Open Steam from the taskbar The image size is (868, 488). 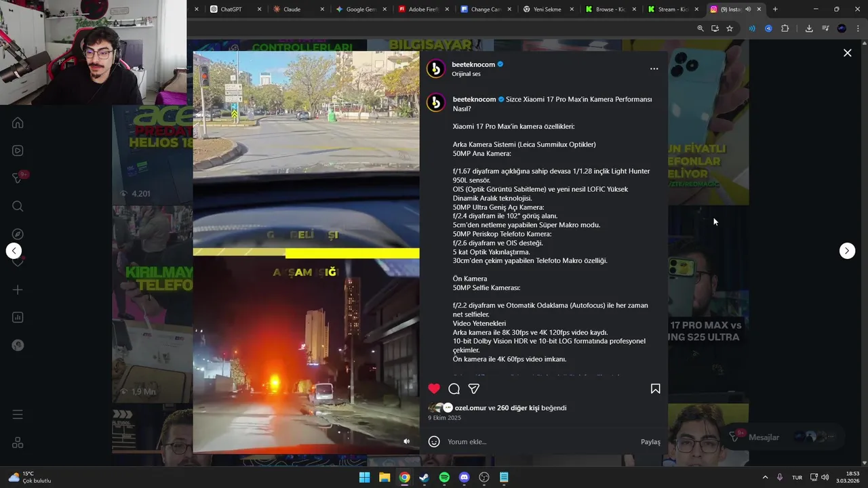(x=425, y=477)
